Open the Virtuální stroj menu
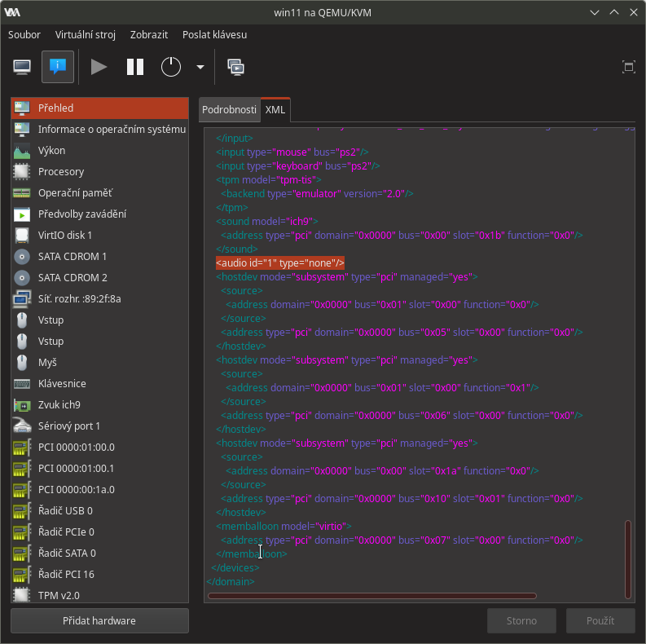Image resolution: width=646 pixels, height=644 pixels. 86,34
